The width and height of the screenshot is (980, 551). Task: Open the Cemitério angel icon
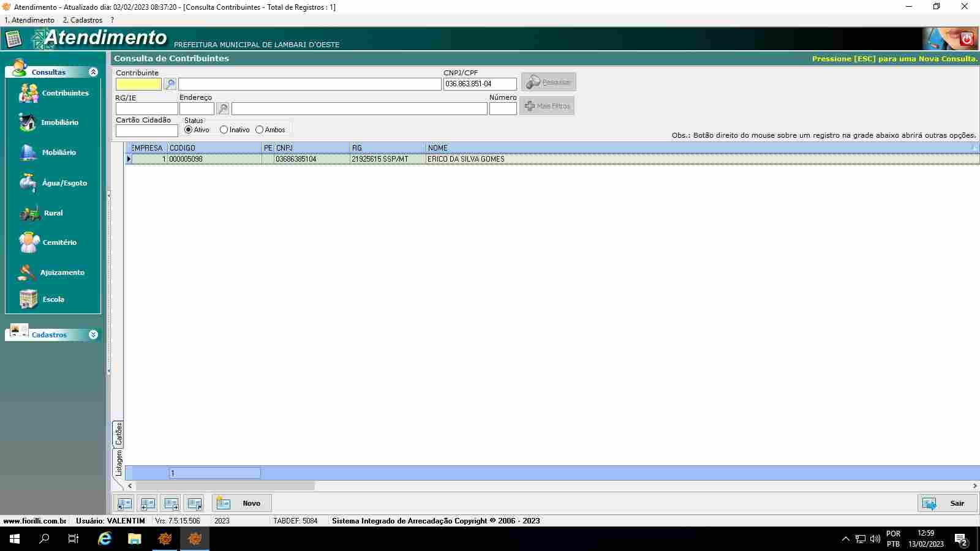(29, 242)
